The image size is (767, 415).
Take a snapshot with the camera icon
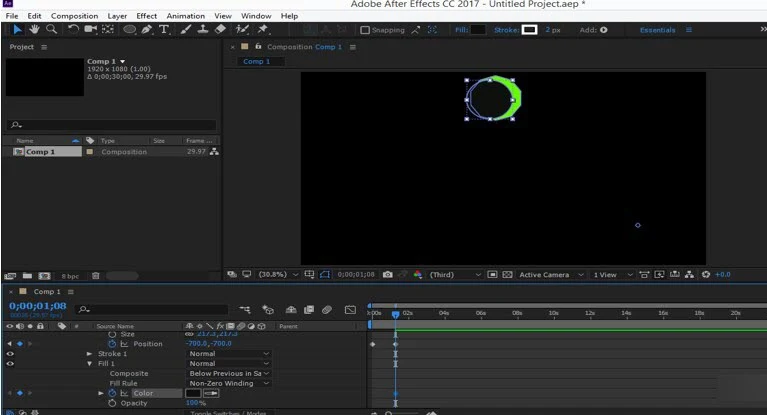[x=387, y=275]
